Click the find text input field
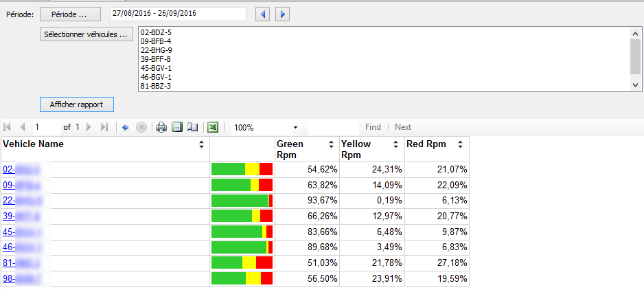Screen dimensions: 644x290 [x=334, y=127]
